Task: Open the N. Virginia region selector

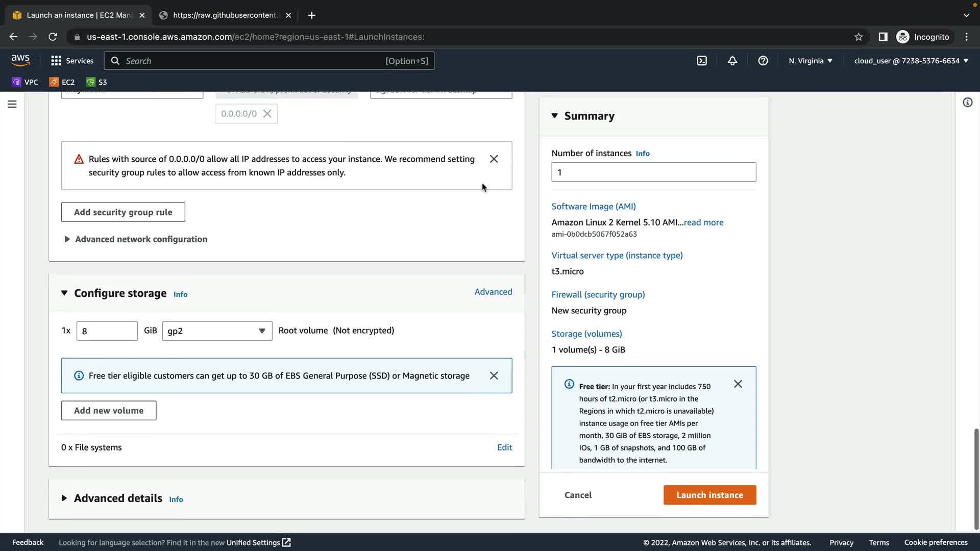Action: pyautogui.click(x=810, y=61)
